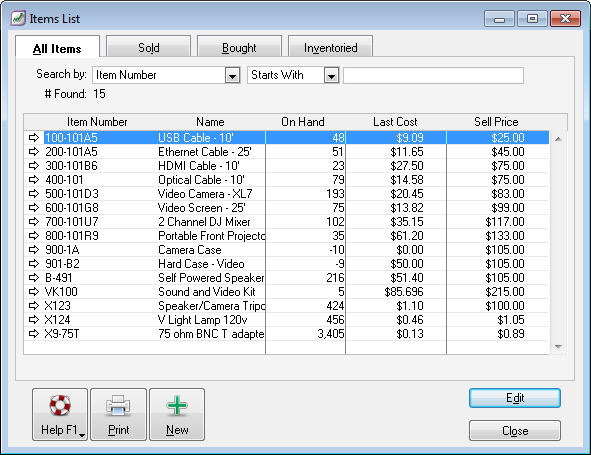Select the Portable Front Projector item
Screen dimensions: 591x455
pyautogui.click(x=211, y=236)
